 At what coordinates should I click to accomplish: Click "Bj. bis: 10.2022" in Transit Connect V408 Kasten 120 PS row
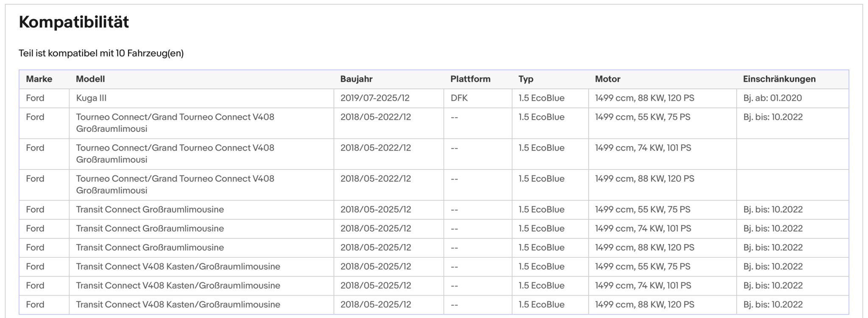pyautogui.click(x=773, y=305)
